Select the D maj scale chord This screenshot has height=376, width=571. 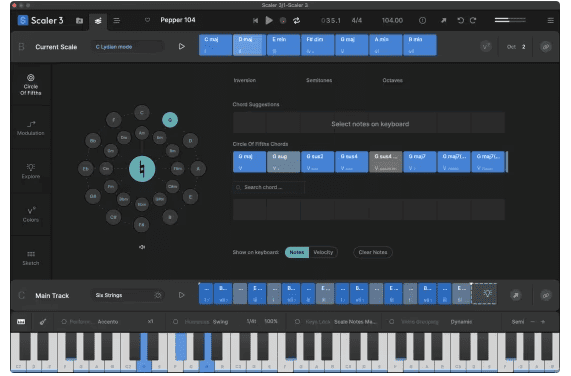[x=249, y=45]
